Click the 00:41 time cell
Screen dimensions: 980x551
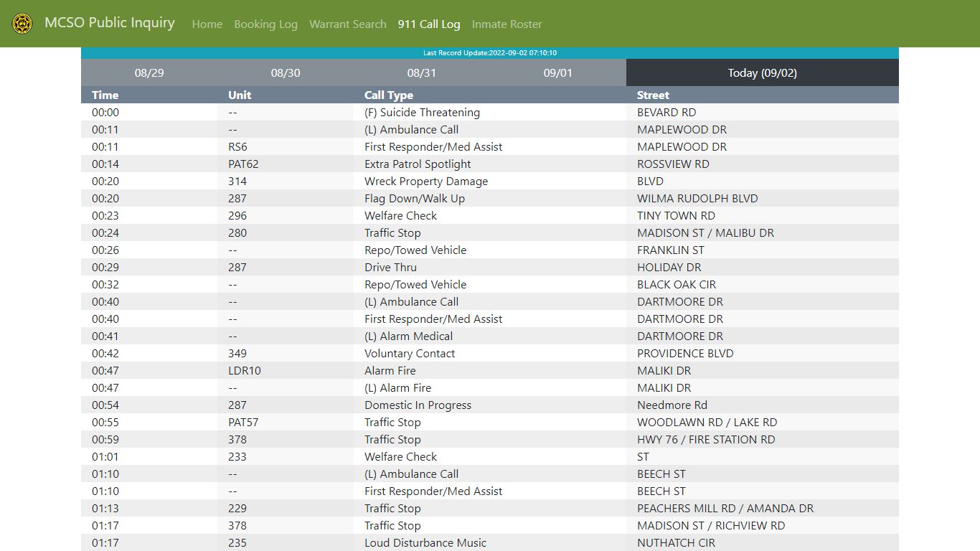point(149,336)
